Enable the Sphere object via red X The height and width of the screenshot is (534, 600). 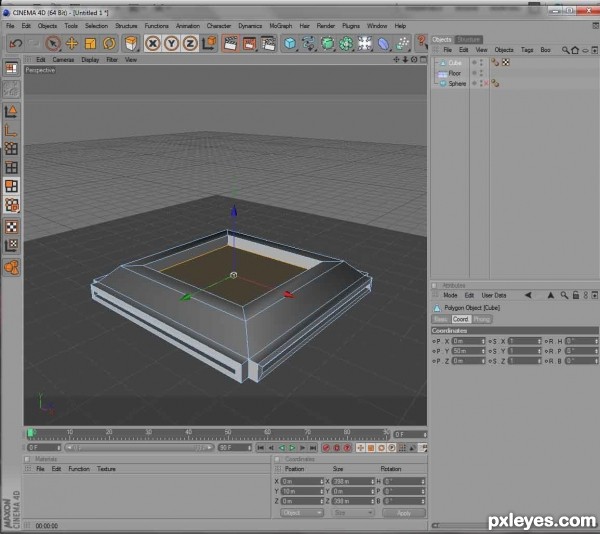(x=486, y=83)
